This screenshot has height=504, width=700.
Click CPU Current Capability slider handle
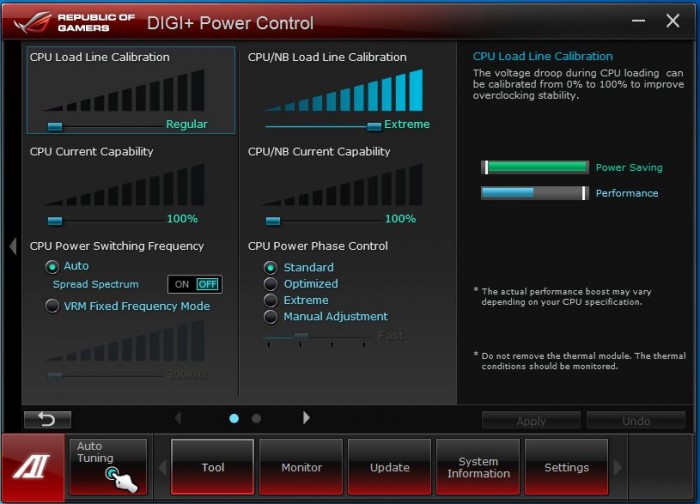(x=55, y=221)
